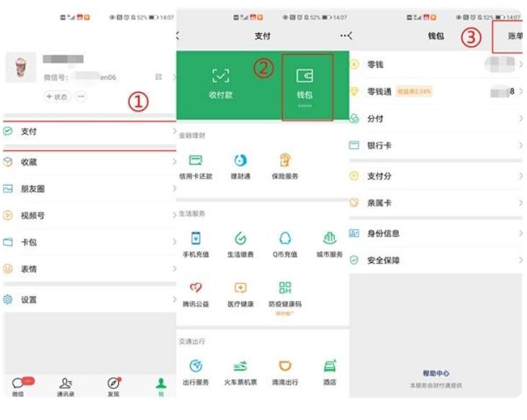
Task: Open 设置 settings entry
Action: coord(89,299)
